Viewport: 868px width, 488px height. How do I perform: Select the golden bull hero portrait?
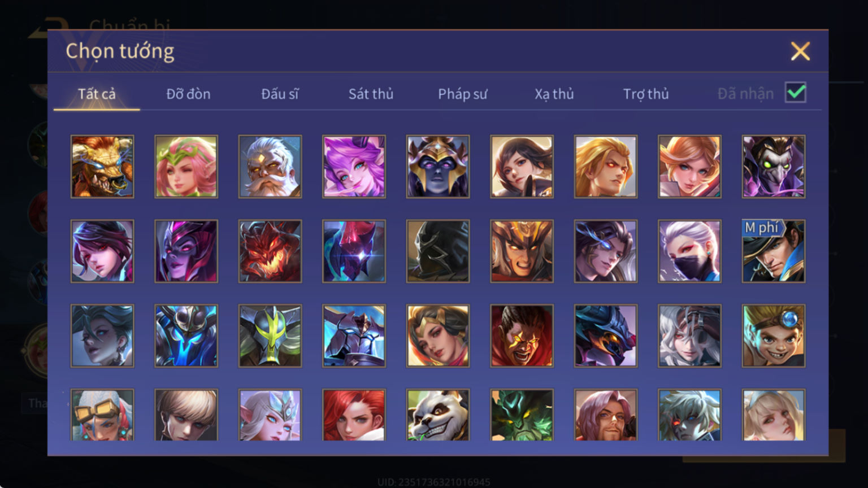click(102, 167)
